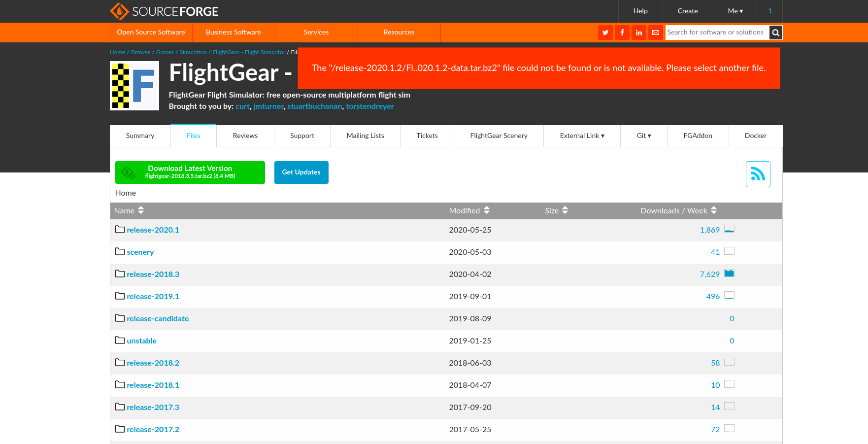
Task: Click the 7,629 downloads count
Action: [710, 274]
